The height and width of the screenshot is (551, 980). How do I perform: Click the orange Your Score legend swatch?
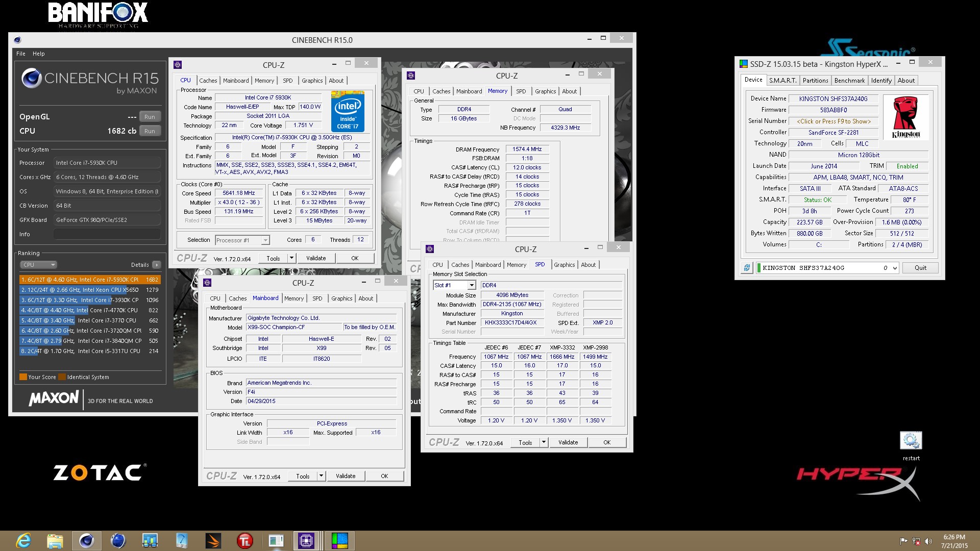click(x=23, y=377)
